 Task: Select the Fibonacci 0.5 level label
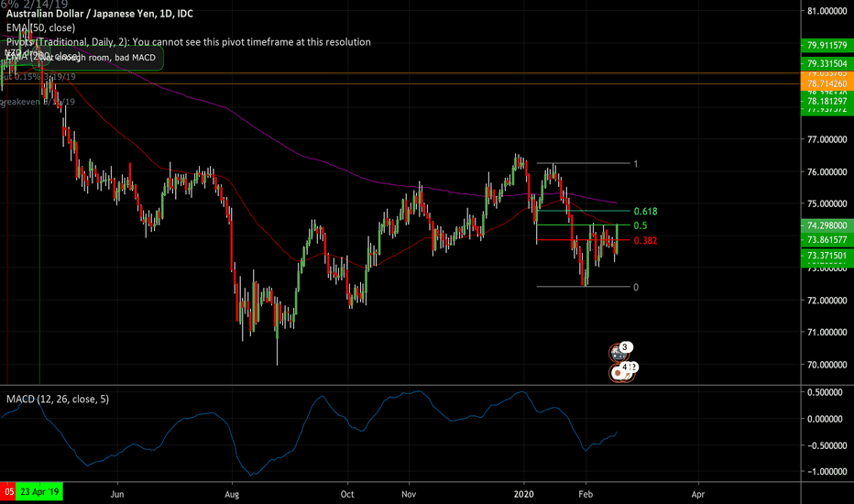click(x=640, y=225)
